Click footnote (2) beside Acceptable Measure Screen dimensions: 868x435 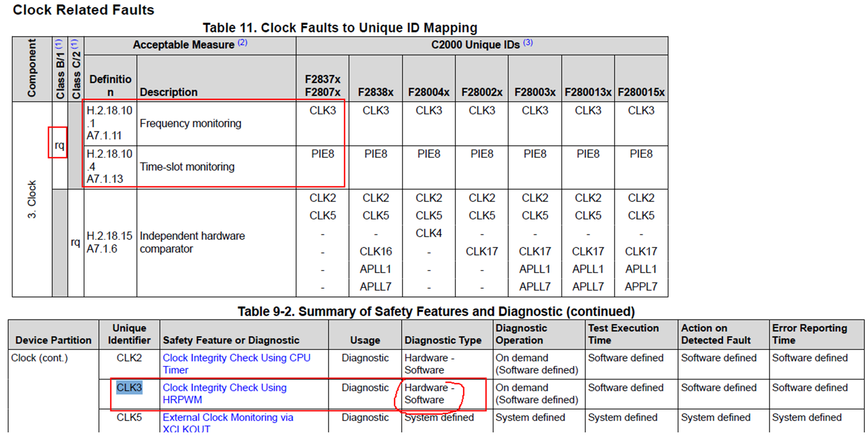point(242,42)
